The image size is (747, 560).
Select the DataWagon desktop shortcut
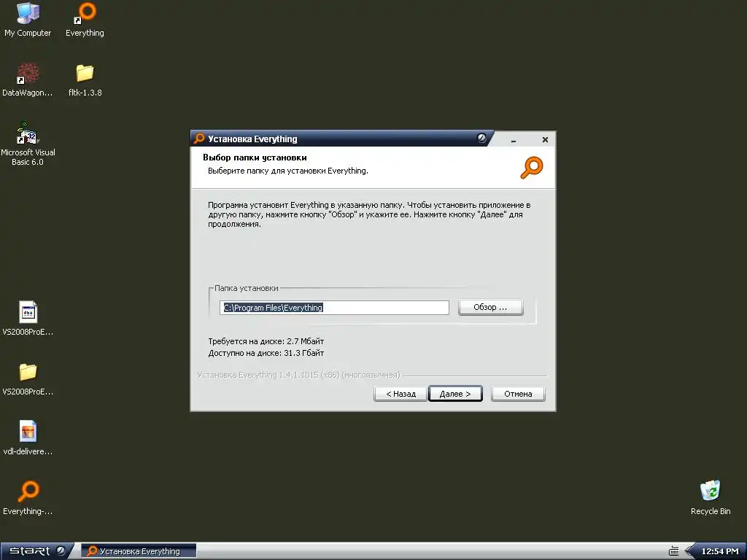click(x=27, y=79)
